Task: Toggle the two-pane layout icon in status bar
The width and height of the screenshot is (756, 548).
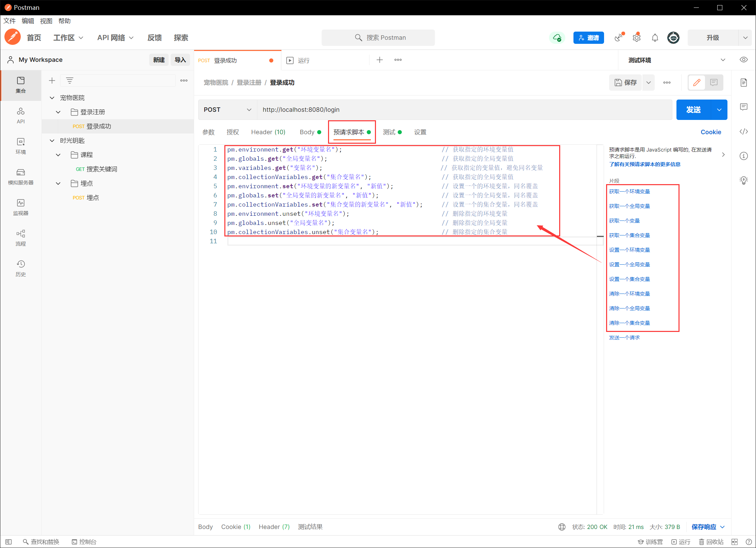Action: click(734, 542)
